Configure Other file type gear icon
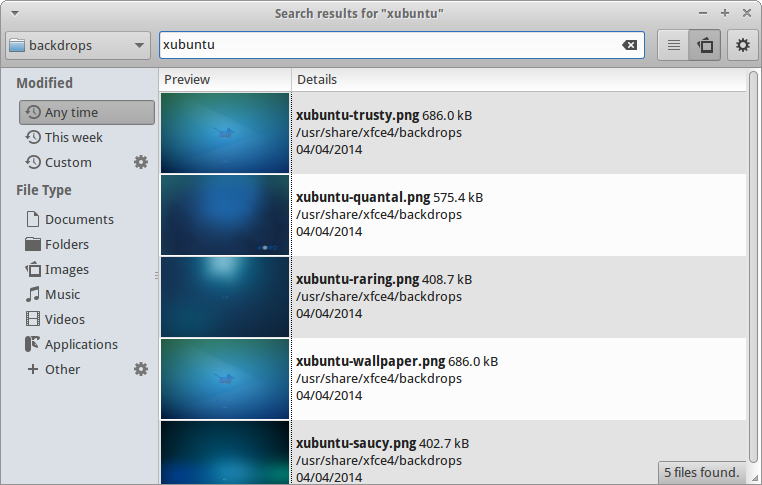 [x=141, y=369]
